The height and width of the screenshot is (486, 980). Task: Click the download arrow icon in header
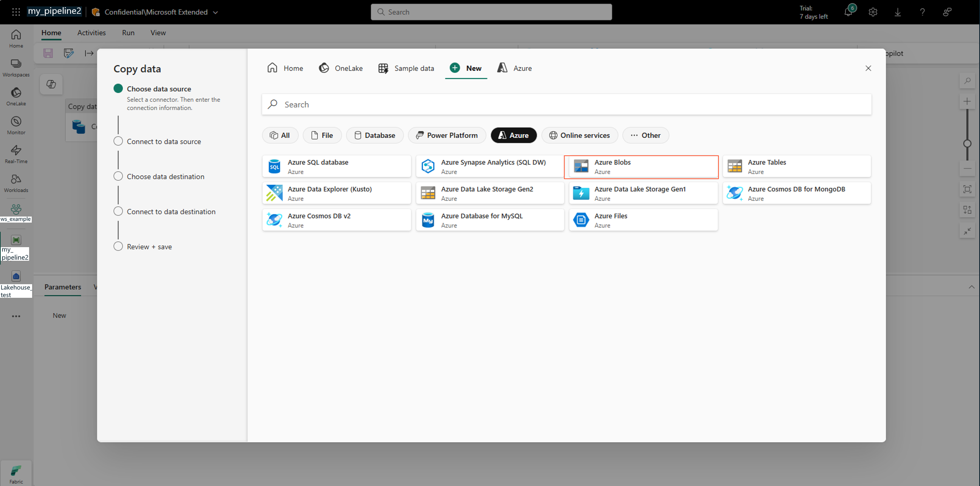pyautogui.click(x=898, y=12)
